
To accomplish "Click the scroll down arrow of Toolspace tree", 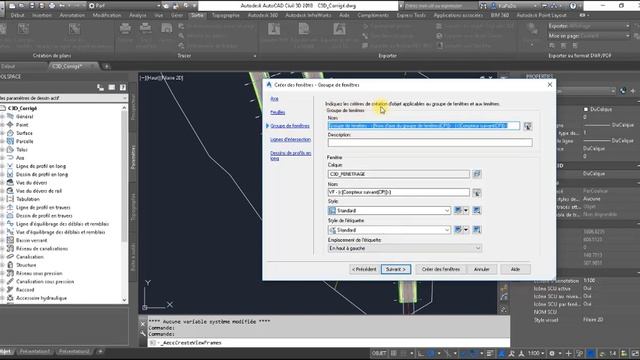I will [124, 300].
